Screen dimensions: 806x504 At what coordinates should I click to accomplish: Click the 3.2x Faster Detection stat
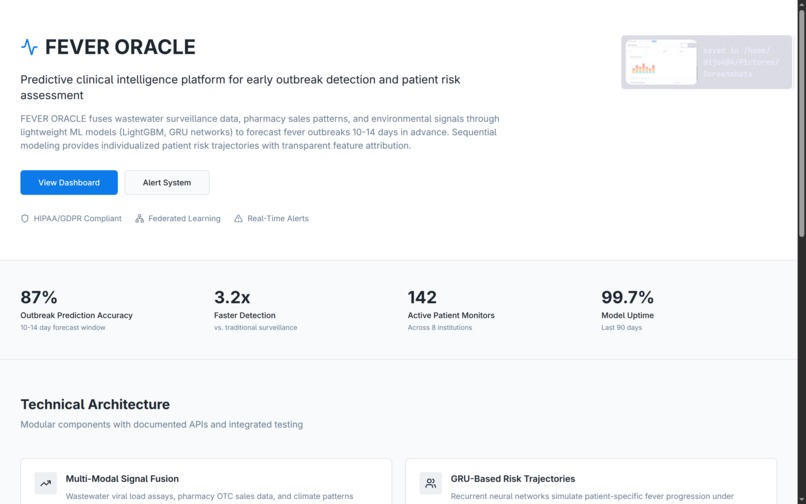(x=232, y=297)
